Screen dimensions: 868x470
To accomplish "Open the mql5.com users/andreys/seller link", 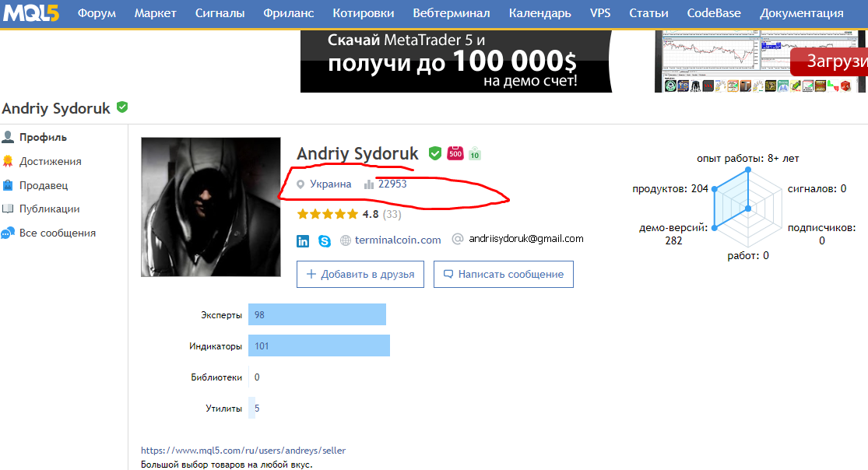I will pyautogui.click(x=243, y=451).
